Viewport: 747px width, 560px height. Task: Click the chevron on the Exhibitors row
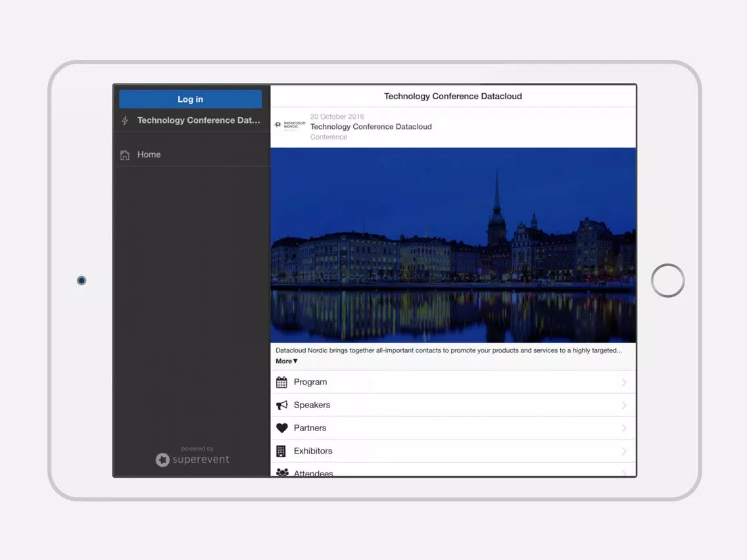click(624, 451)
